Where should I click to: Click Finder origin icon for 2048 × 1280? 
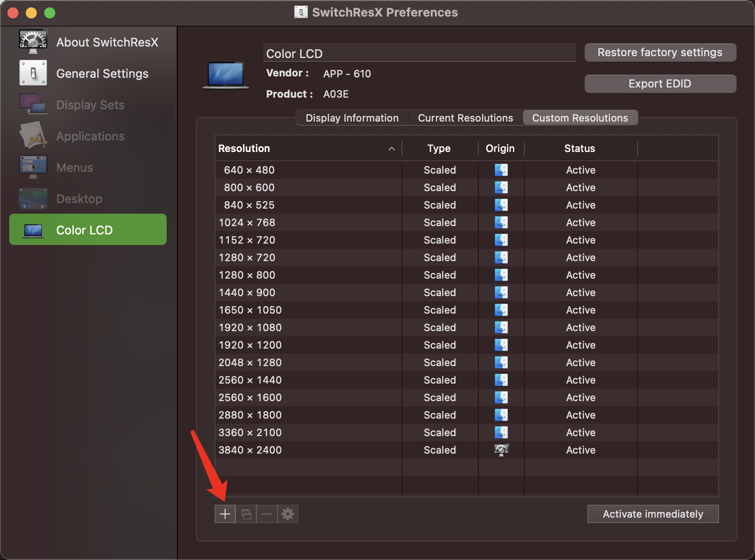501,362
